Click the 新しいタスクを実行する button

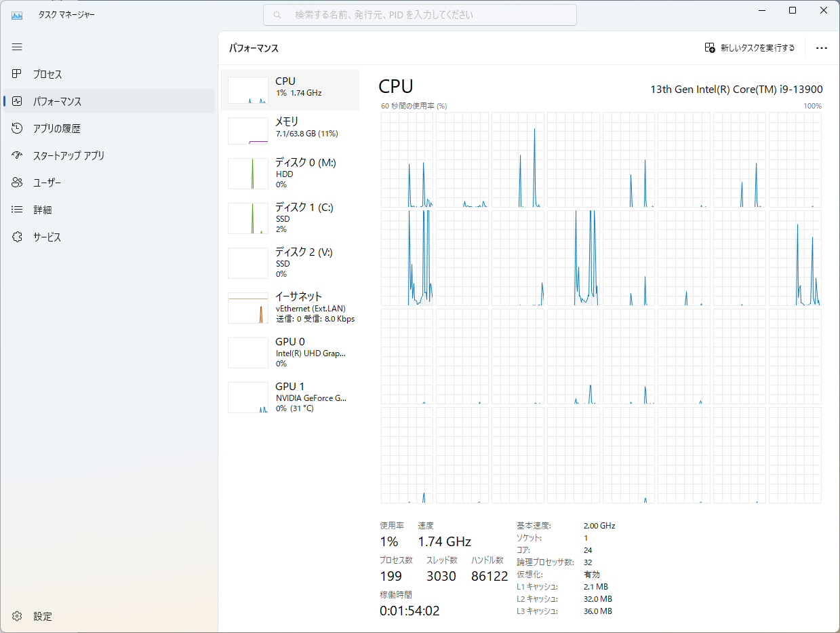coord(749,48)
